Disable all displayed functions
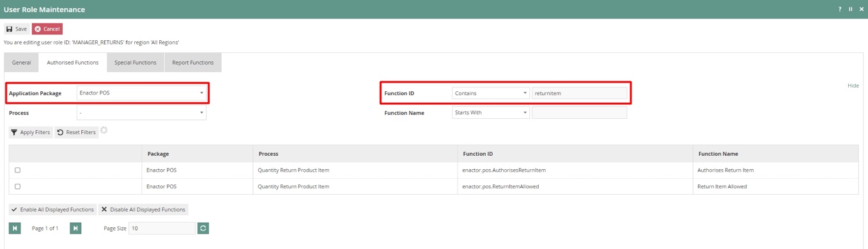 tap(144, 209)
